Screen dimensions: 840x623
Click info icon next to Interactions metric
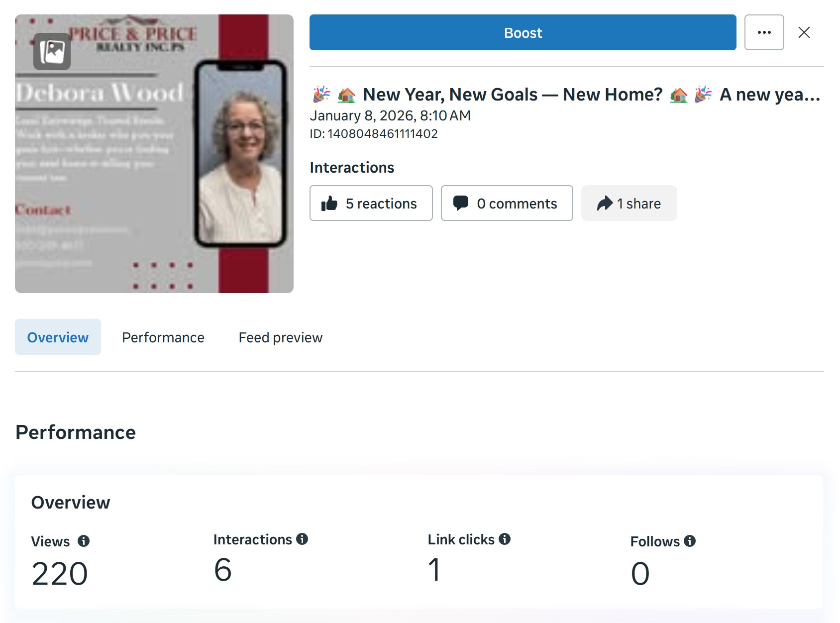coord(302,539)
